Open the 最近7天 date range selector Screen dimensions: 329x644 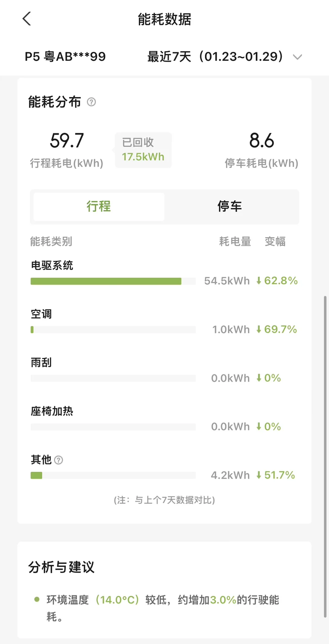point(225,57)
